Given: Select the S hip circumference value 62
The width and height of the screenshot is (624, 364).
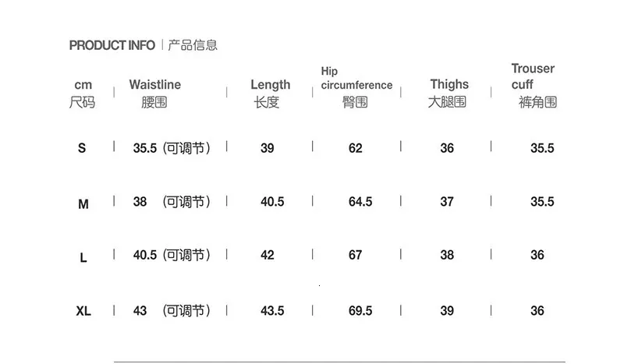Looking at the screenshot, I should pos(356,148).
